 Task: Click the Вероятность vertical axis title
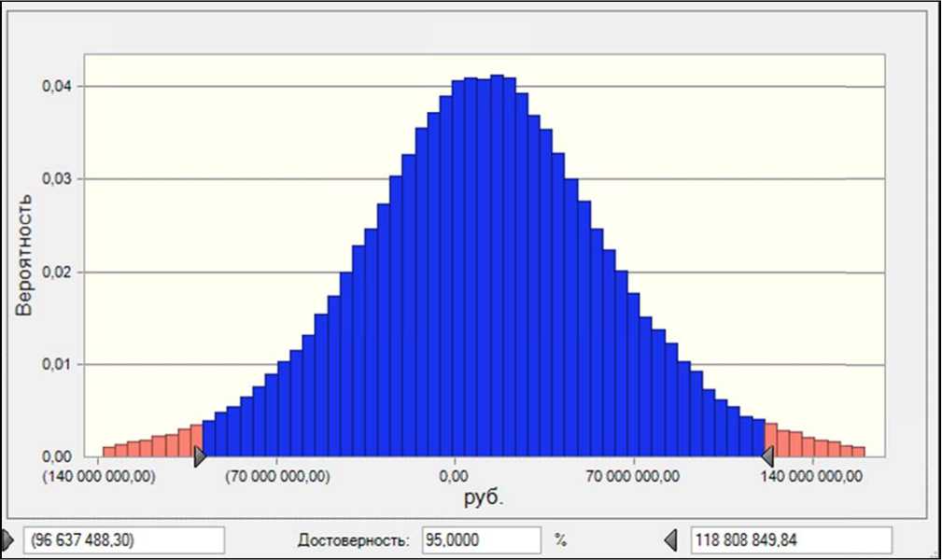23,254
